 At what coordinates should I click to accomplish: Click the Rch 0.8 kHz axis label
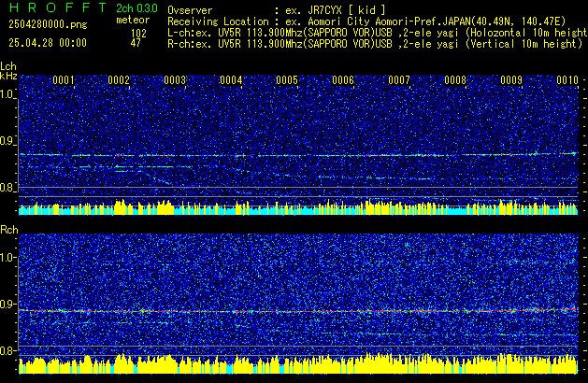click(x=7, y=350)
